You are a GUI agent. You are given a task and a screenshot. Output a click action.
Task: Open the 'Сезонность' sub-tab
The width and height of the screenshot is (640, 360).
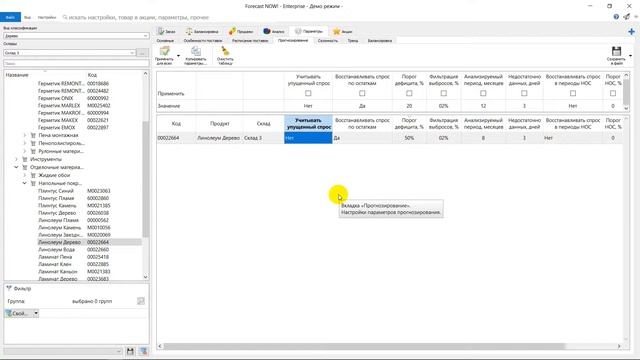328,41
